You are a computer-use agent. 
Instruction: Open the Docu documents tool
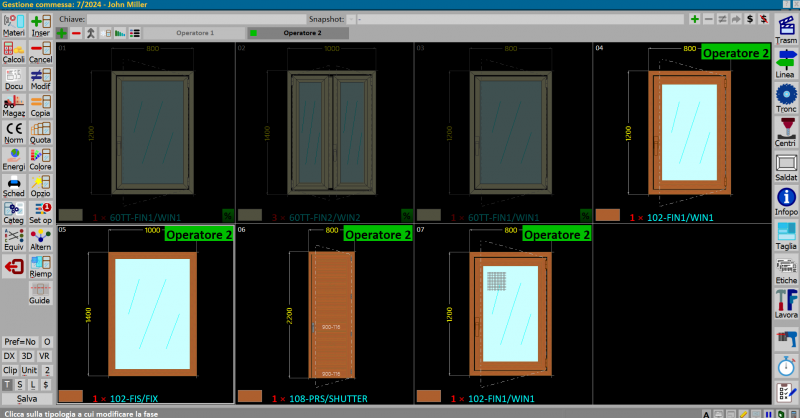pos(14,79)
